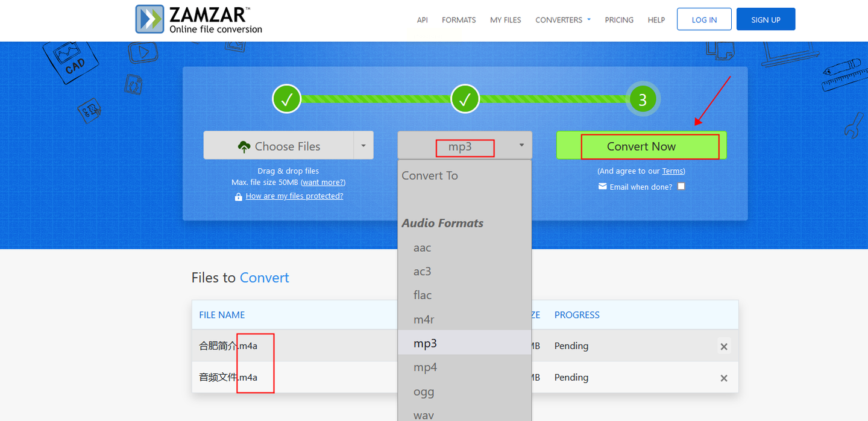Choose flac in the dropdown list
Viewport: 868px width, 421px height.
tap(464, 295)
